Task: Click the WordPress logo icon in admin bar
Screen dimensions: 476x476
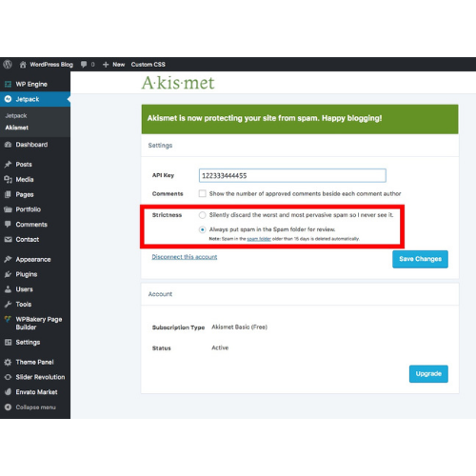Action: pyautogui.click(x=8, y=65)
